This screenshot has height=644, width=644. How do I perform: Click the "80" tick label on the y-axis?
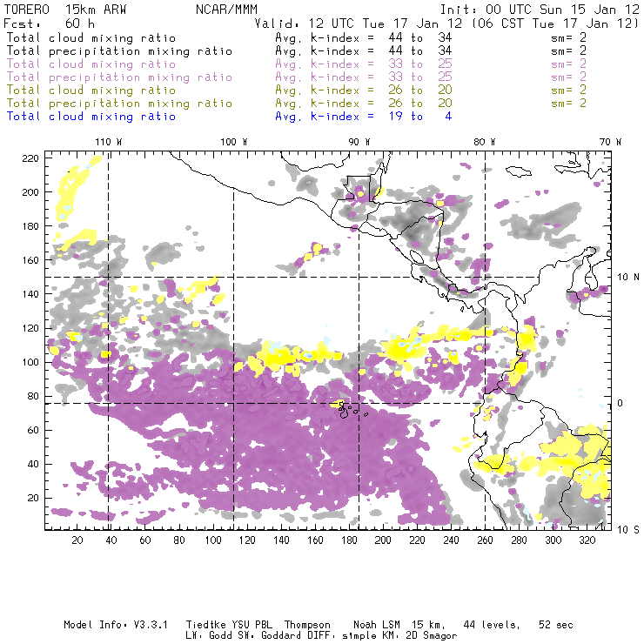tap(33, 396)
